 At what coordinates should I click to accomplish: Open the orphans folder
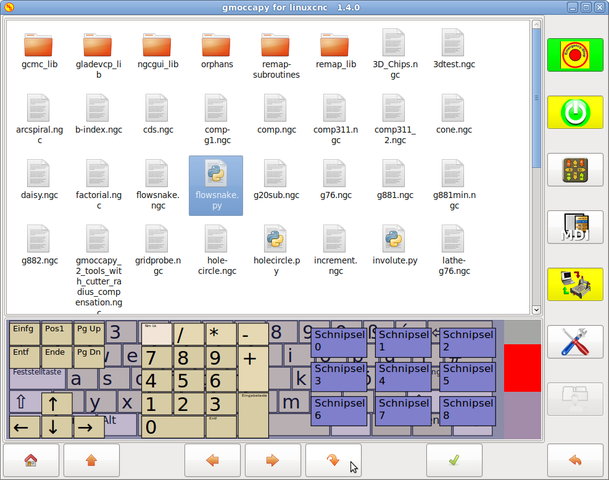217,50
